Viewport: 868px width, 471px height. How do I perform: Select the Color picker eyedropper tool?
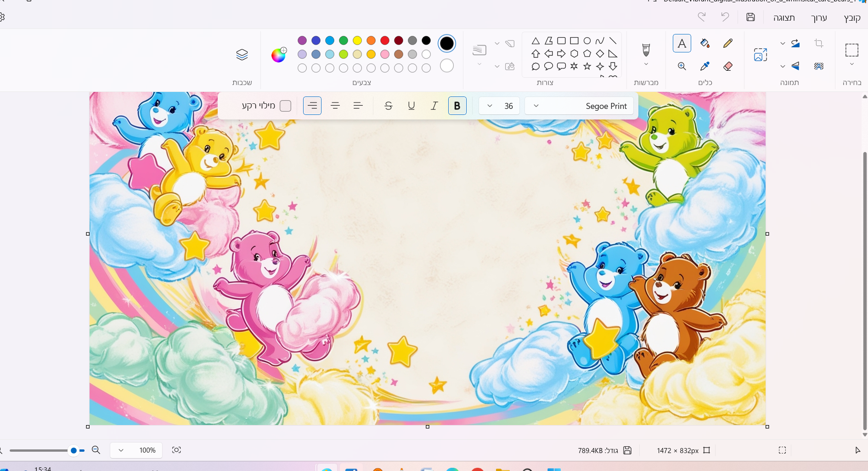click(x=705, y=66)
